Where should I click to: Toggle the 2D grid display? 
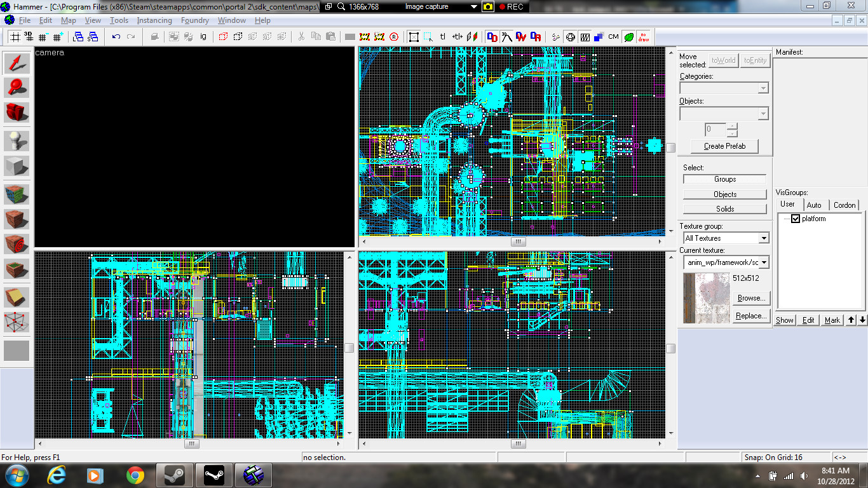14,37
